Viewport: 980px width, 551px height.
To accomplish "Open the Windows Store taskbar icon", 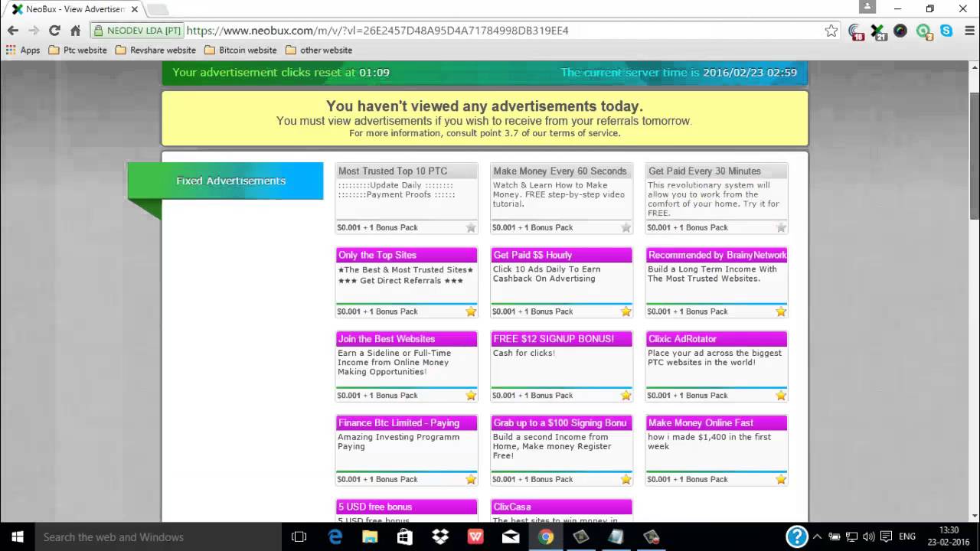I will click(x=405, y=537).
